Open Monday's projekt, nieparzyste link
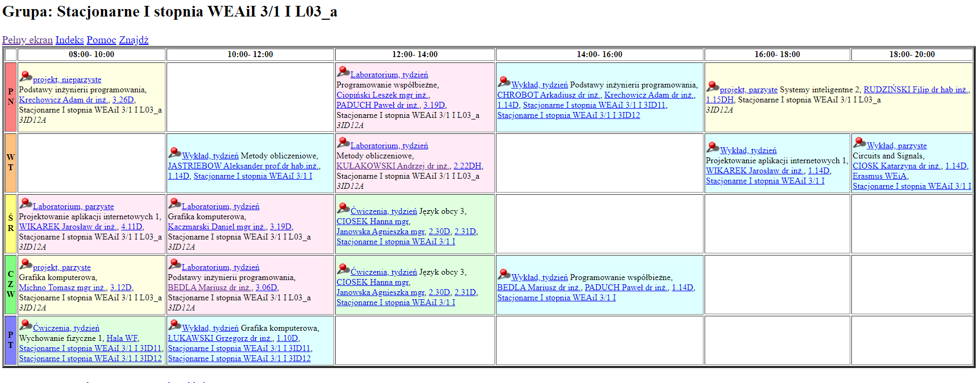This screenshot has height=383, width=980. pos(67,79)
